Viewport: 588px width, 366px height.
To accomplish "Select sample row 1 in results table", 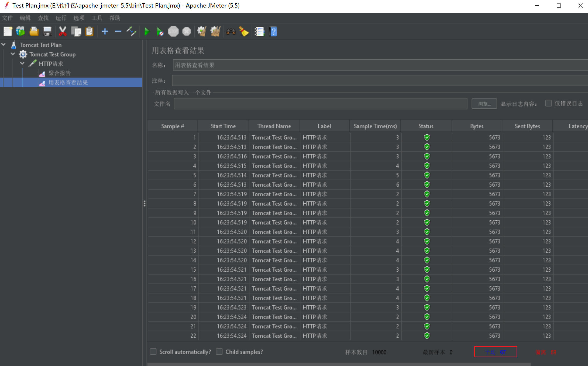I will point(368,137).
